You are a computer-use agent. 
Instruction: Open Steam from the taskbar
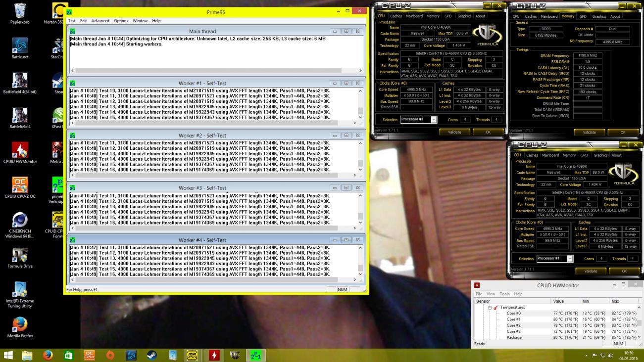tap(152, 355)
